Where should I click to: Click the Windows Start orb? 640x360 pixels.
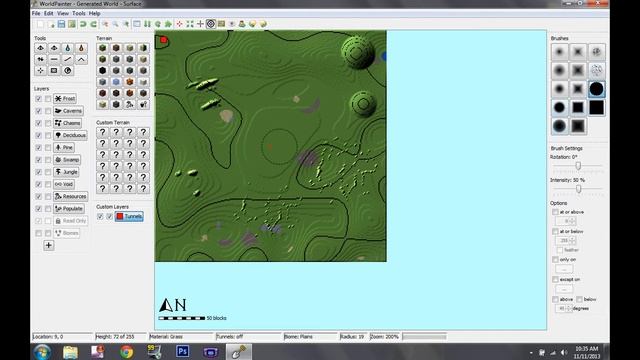(42, 351)
